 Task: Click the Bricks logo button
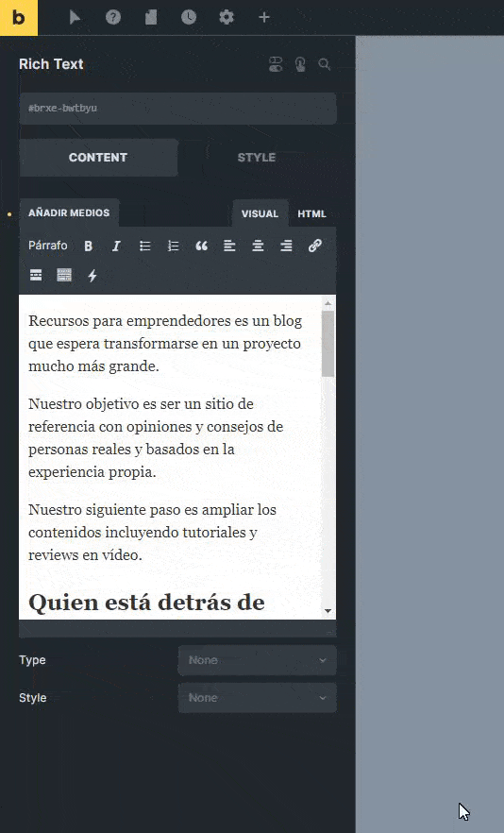coord(19,18)
